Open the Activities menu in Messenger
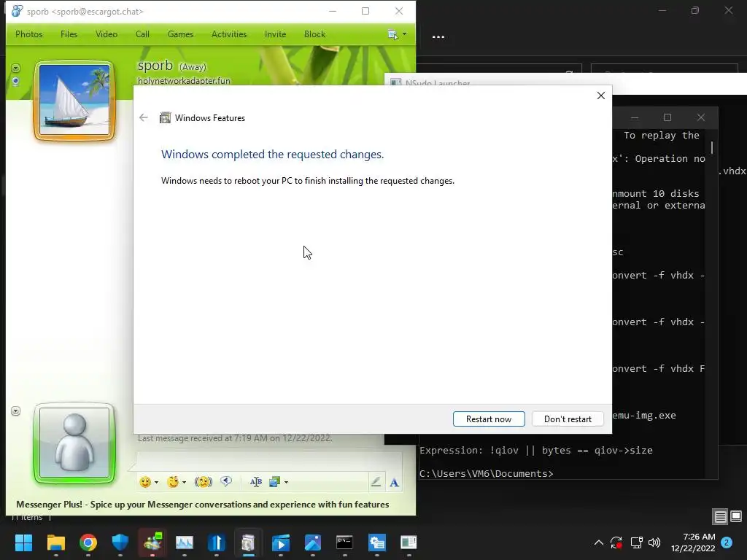This screenshot has width=747, height=560. tap(228, 34)
